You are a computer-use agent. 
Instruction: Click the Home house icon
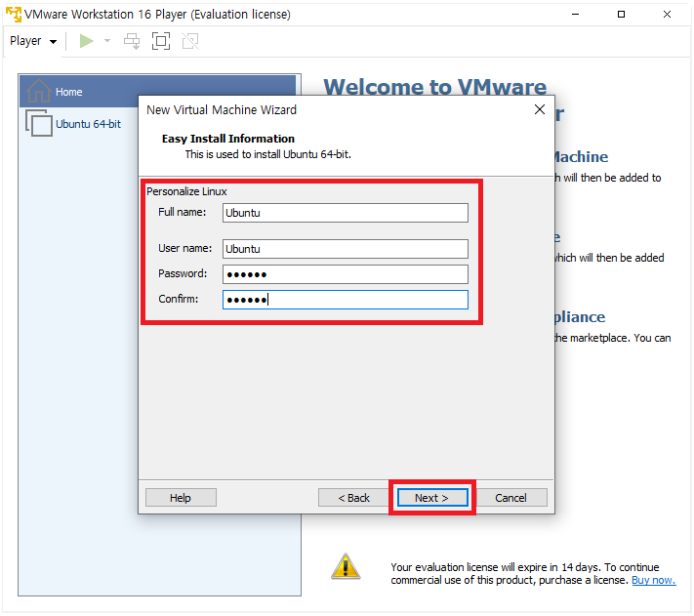[38, 90]
